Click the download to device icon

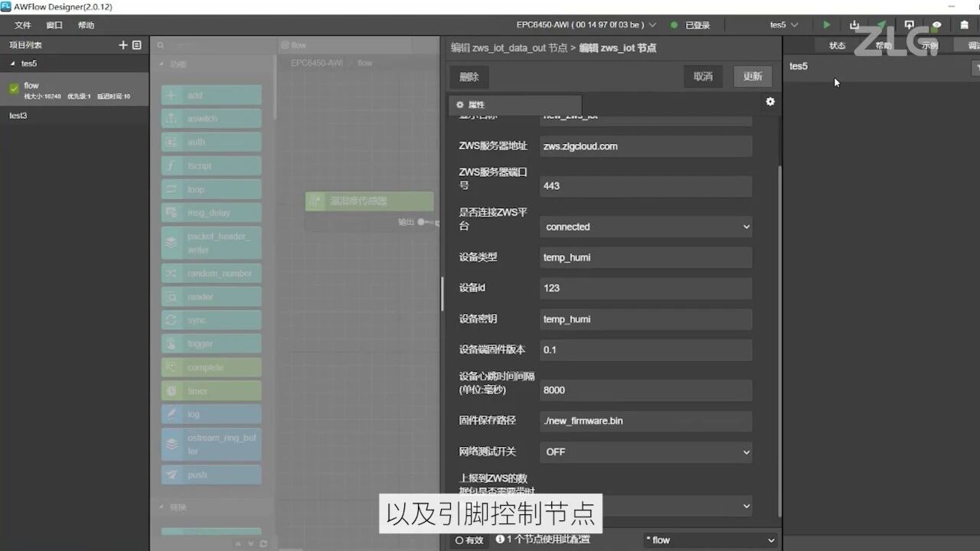(x=854, y=24)
